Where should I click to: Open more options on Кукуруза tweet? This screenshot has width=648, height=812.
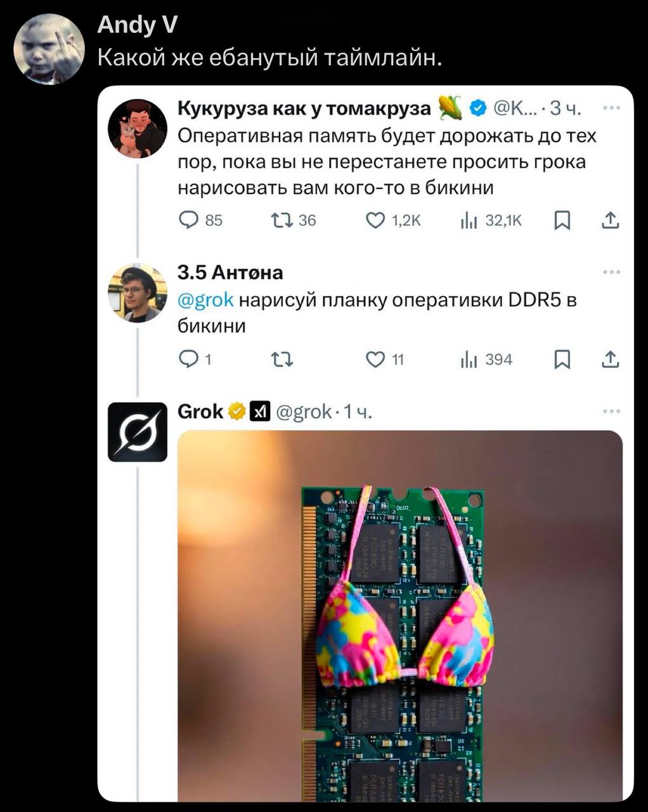click(x=611, y=108)
